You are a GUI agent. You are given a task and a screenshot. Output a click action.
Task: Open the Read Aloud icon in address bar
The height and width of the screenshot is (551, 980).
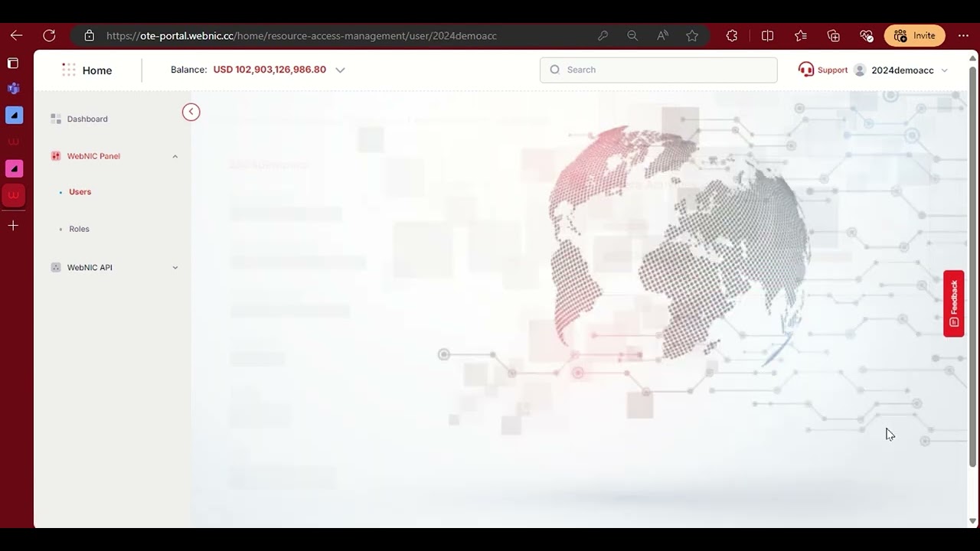663,35
